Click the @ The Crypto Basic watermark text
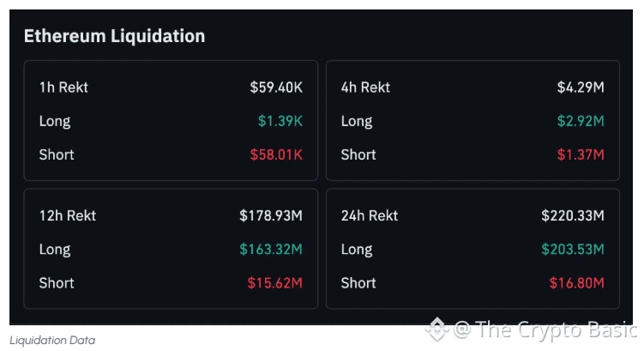644x351 pixels. (545, 330)
